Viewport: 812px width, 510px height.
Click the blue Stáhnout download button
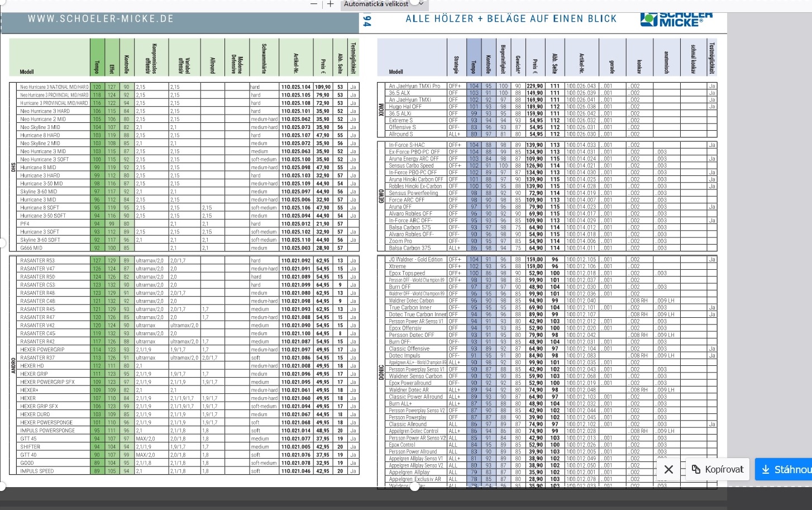pos(786,469)
